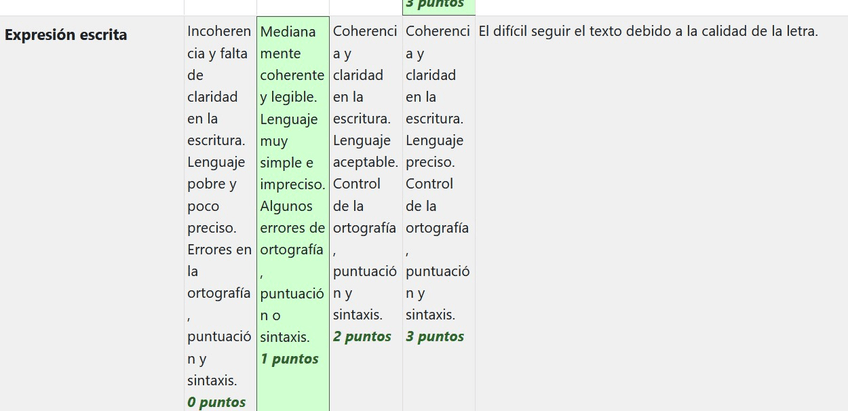848x411 pixels.
Task: Click the 'Expresión escrita' criterion title
Action: [x=66, y=34]
